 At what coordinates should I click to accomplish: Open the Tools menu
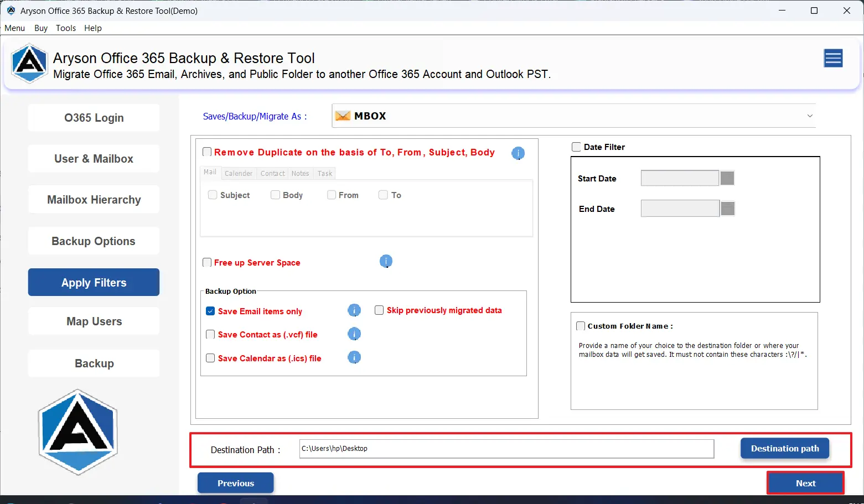(x=66, y=28)
